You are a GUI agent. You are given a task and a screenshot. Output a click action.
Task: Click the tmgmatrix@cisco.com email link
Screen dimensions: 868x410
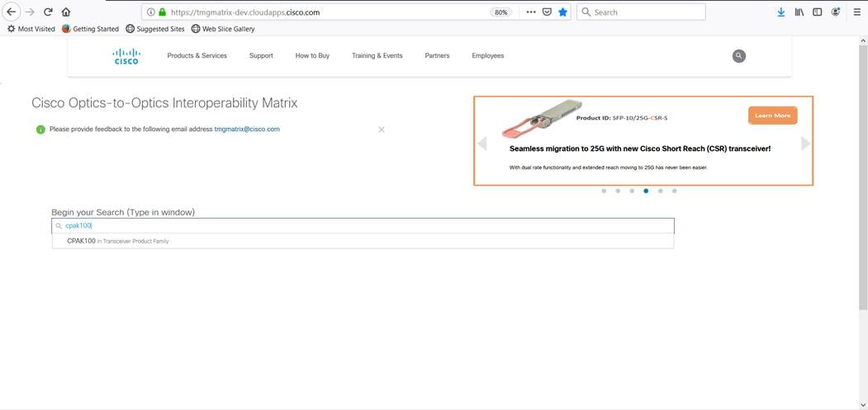[247, 130]
